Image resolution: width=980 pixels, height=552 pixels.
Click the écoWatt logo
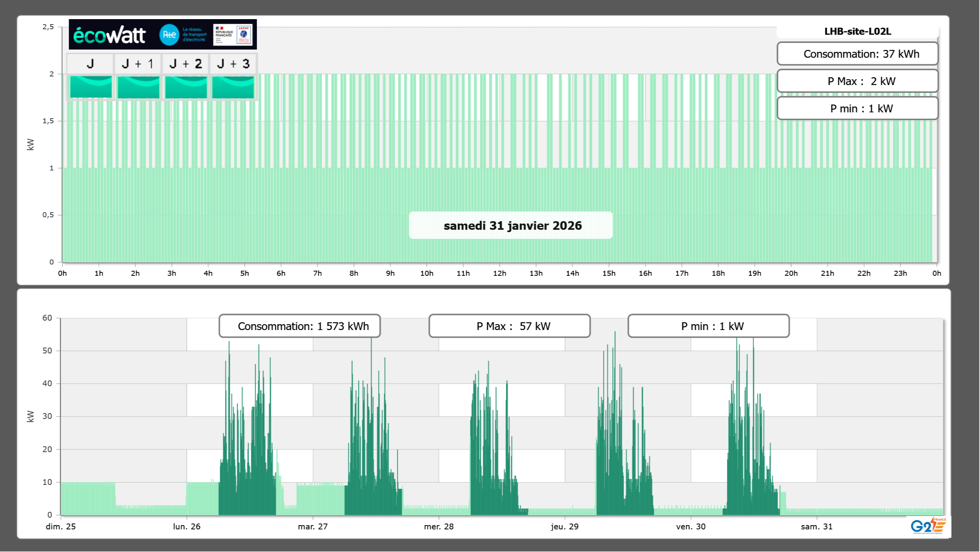pyautogui.click(x=109, y=35)
